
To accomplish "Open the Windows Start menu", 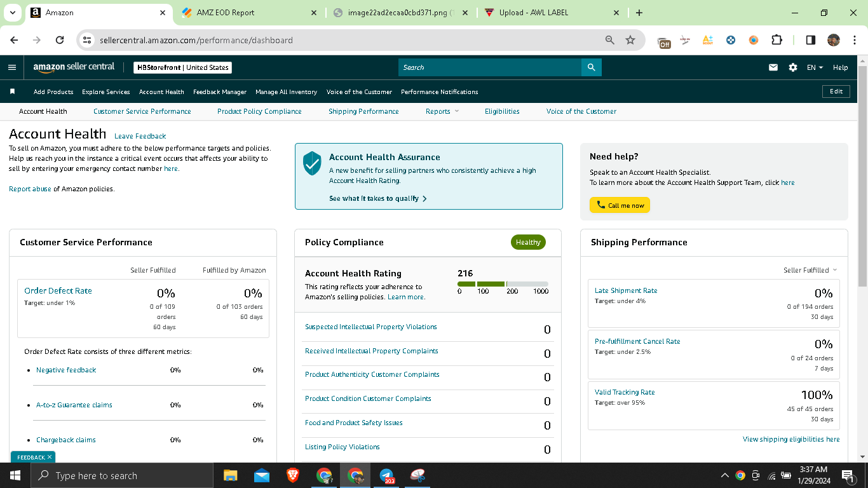I will [15, 475].
